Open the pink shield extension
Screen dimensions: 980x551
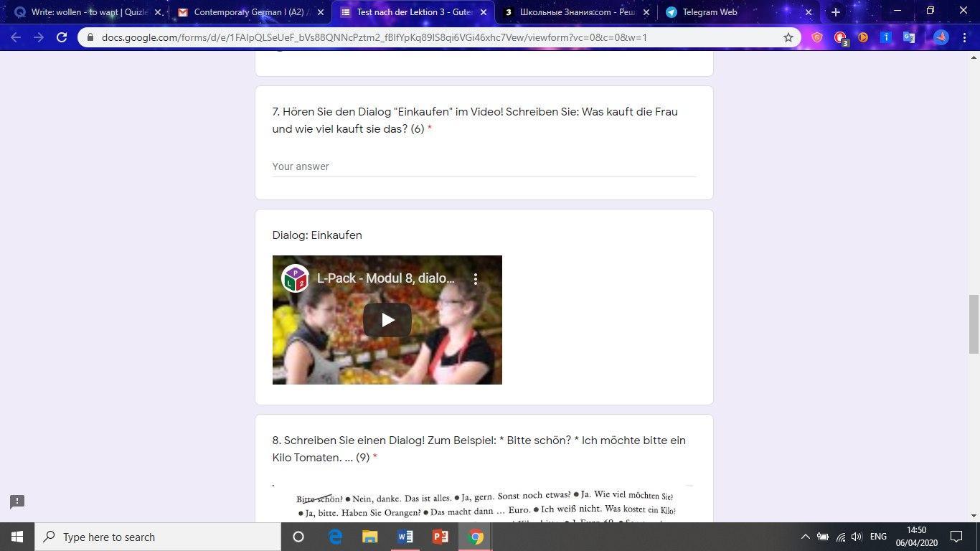click(817, 37)
